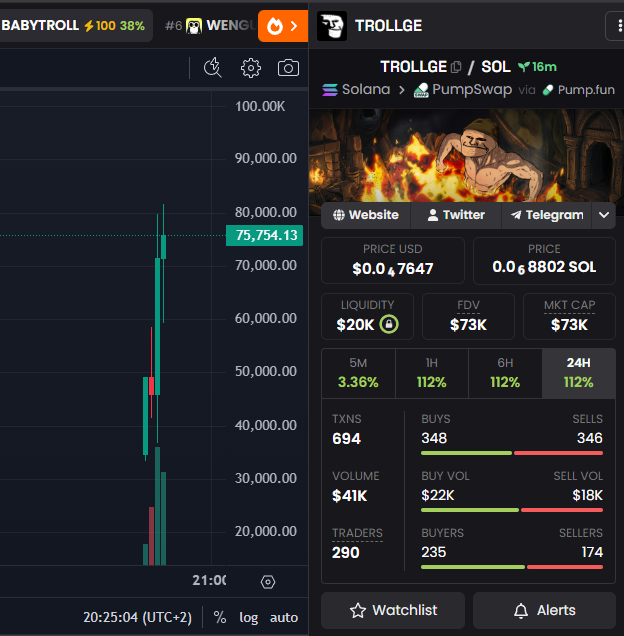Screen dimensions: 624x636
Task: Click the LIQUIDITY $20K value
Action: (x=355, y=324)
